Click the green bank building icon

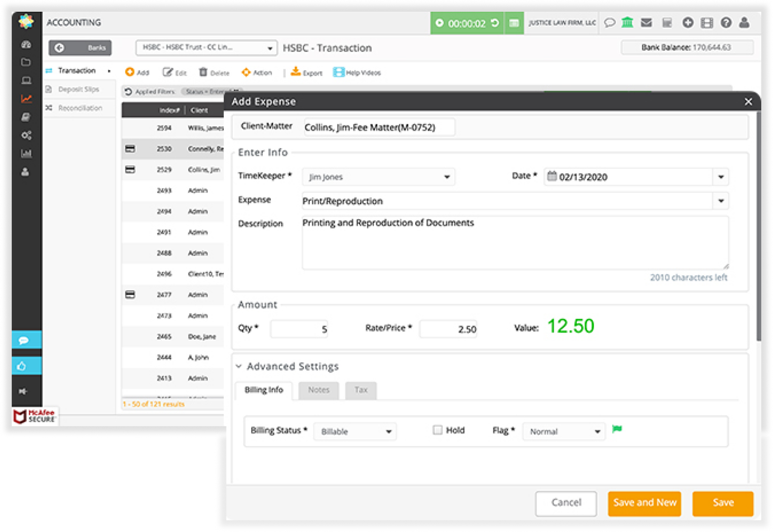tap(627, 23)
